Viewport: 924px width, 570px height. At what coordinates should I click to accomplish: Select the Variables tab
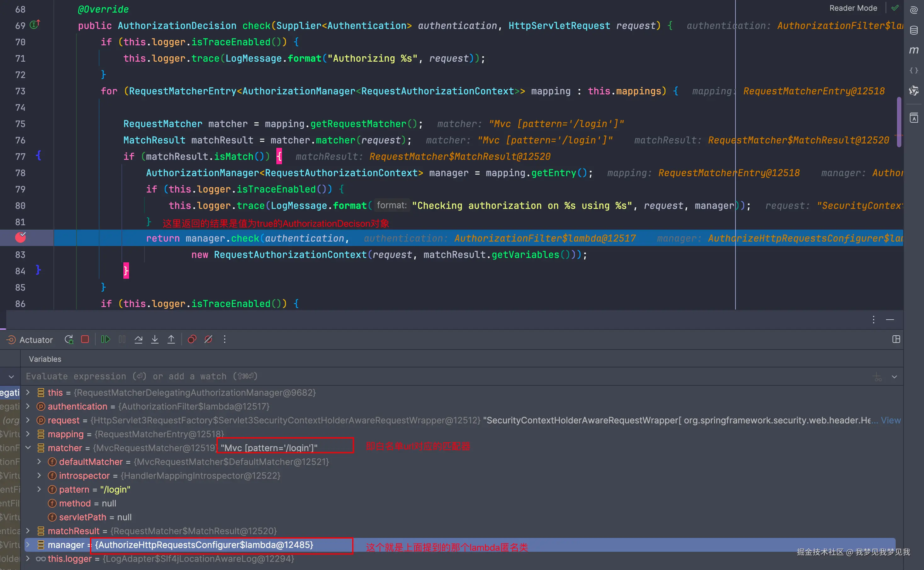45,359
